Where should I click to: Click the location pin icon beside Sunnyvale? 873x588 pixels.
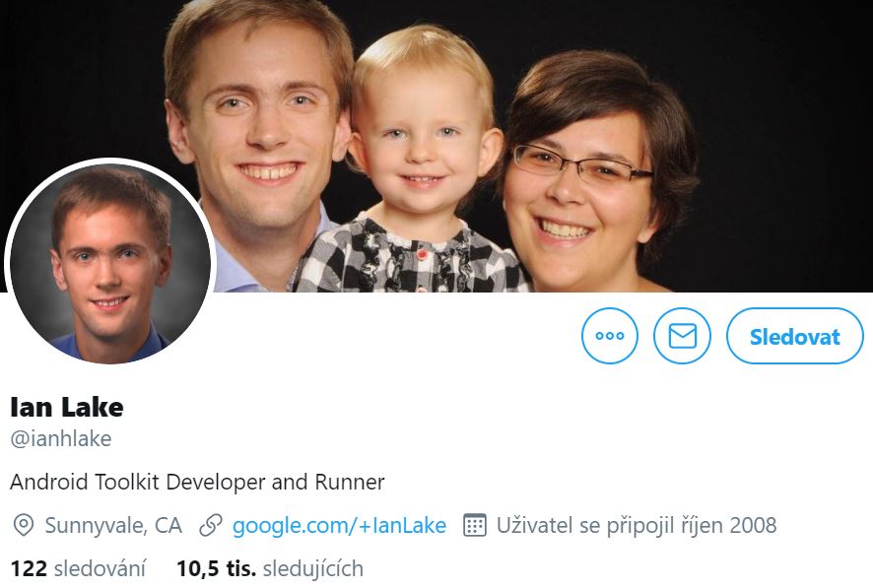[24, 525]
